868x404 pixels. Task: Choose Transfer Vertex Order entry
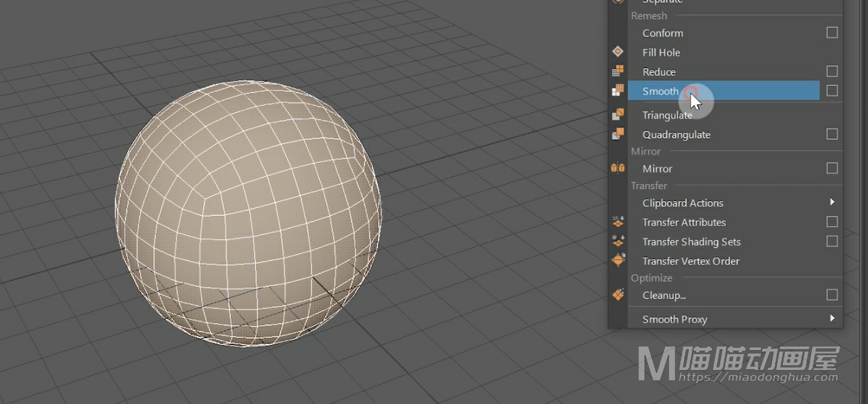(x=690, y=261)
